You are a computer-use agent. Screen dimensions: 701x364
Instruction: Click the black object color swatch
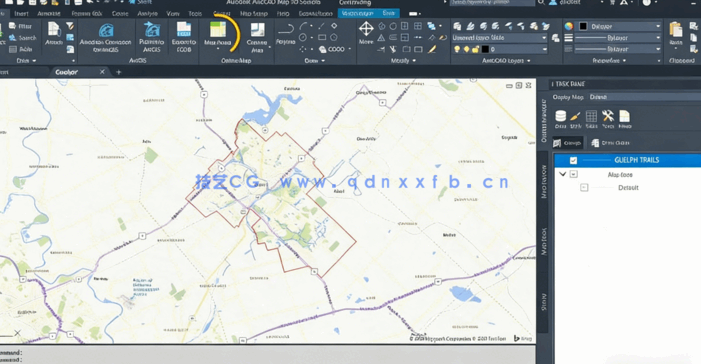pos(583,26)
